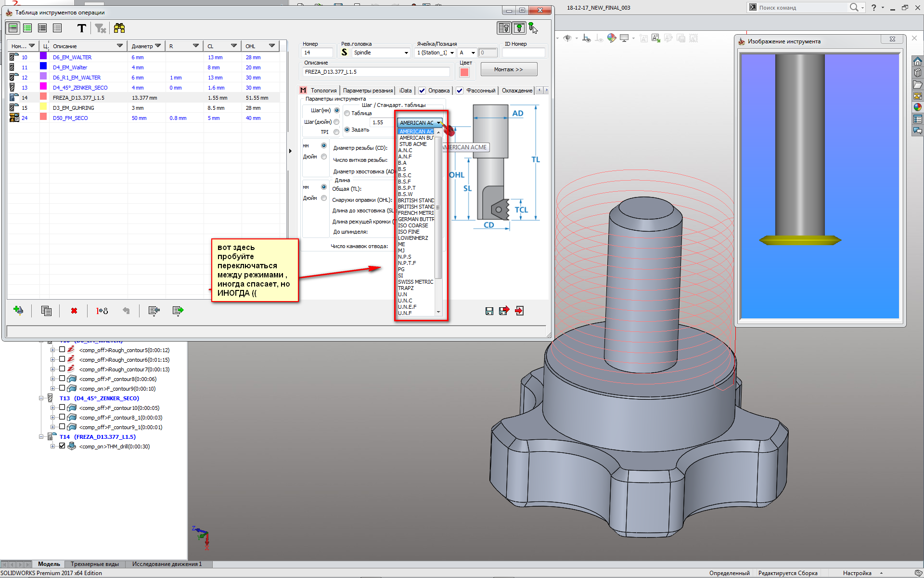924x578 pixels.
Task: Select the Таблица radio button
Action: [x=347, y=113]
